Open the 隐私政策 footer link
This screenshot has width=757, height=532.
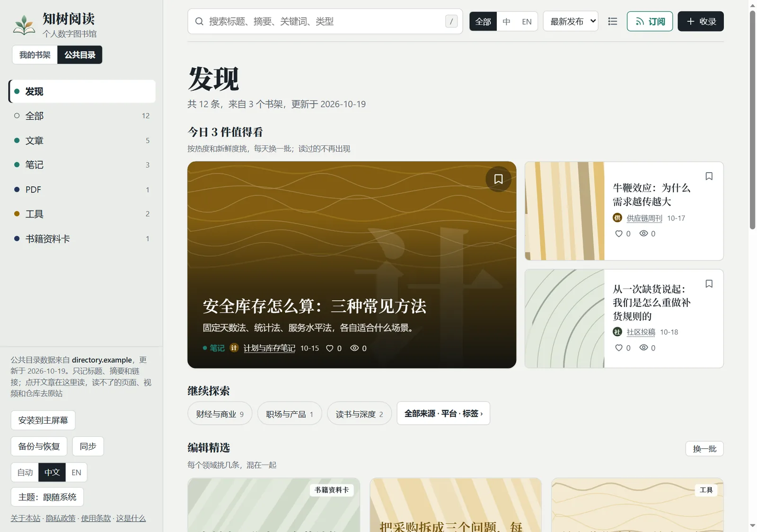click(61, 518)
